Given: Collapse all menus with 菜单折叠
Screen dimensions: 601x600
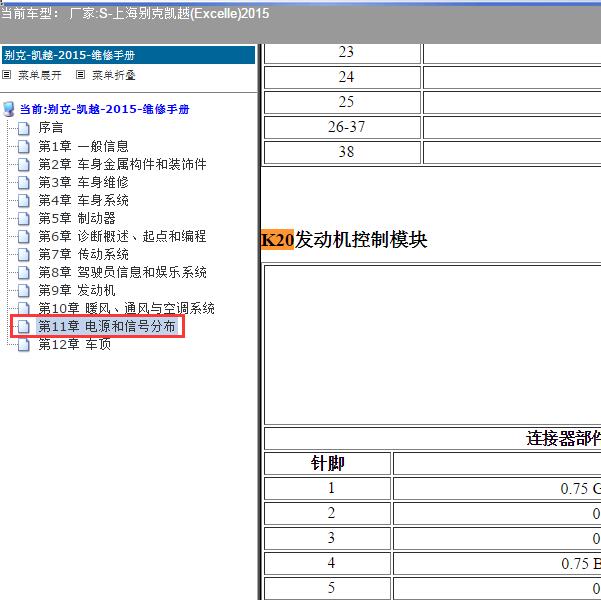Looking at the screenshot, I should 113,75.
